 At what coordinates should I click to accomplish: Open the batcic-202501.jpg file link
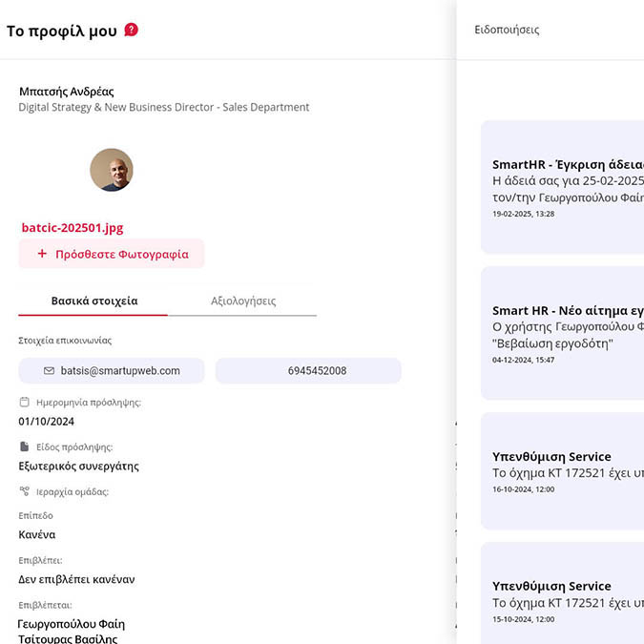[73, 228]
